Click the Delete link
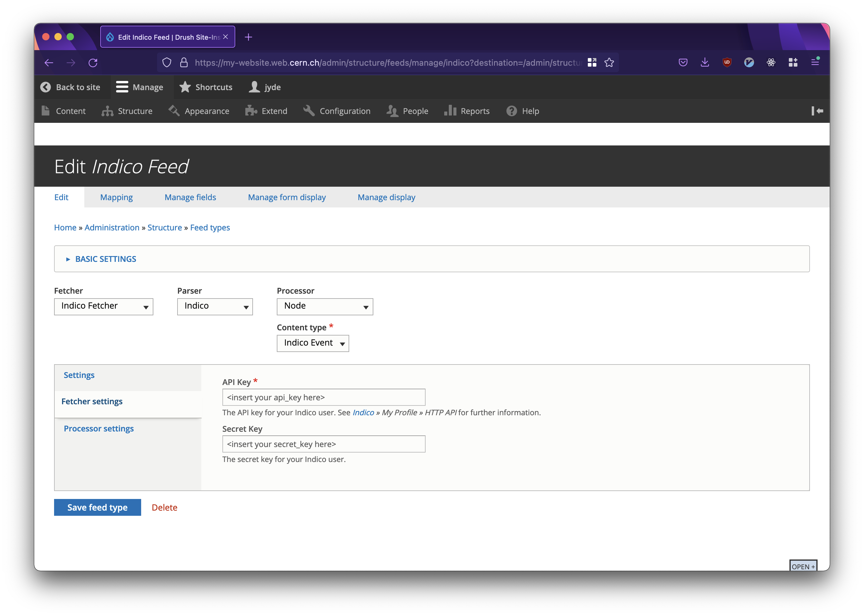This screenshot has height=616, width=864. coord(165,507)
